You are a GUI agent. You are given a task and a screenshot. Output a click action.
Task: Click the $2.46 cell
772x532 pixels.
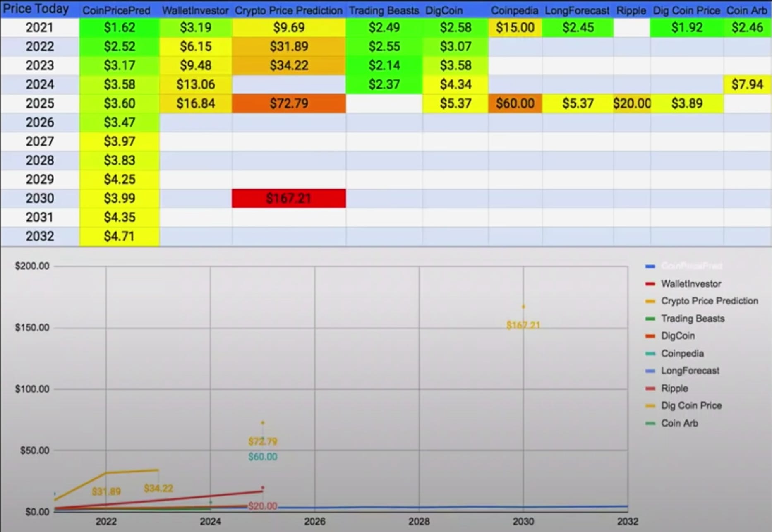click(747, 27)
